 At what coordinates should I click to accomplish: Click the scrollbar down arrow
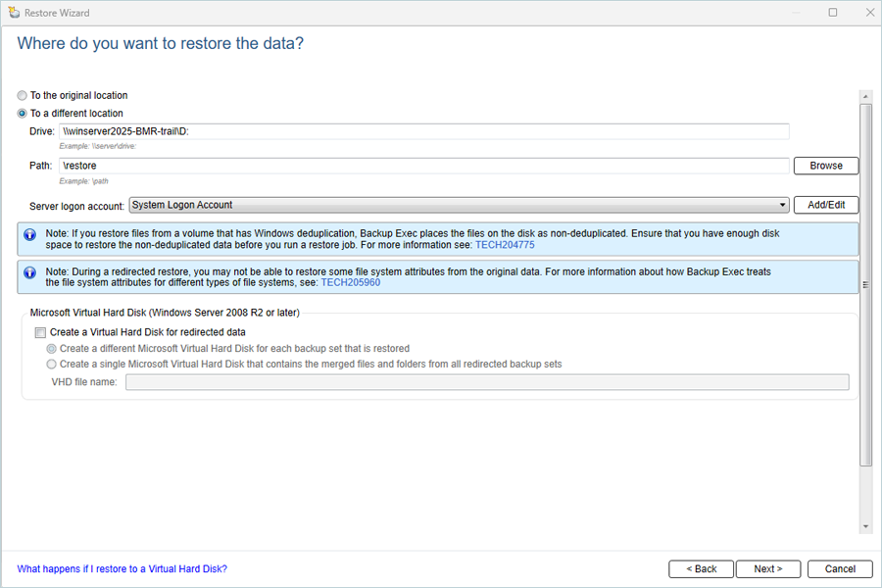tap(865, 527)
